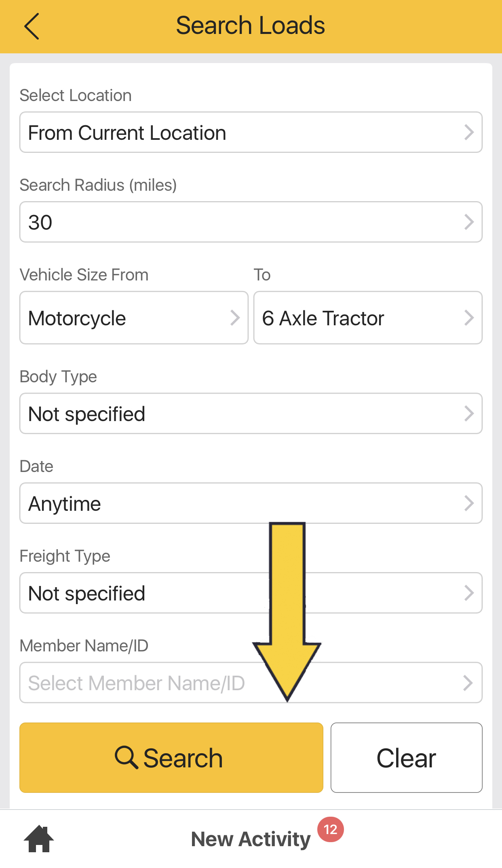Tap the back arrow icon
The height and width of the screenshot is (868, 502).
click(x=32, y=26)
